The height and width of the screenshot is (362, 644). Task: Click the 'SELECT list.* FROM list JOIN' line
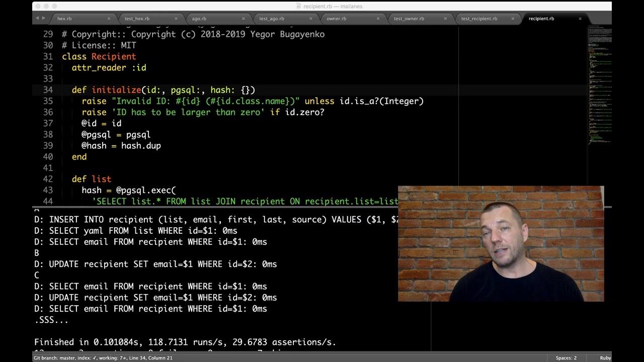pos(245,202)
